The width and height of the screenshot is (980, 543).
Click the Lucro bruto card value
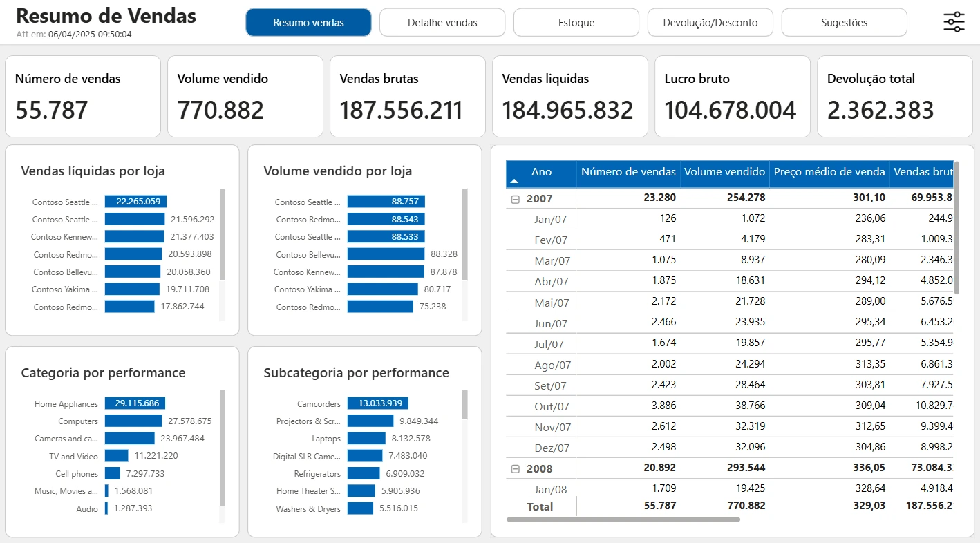click(x=731, y=111)
